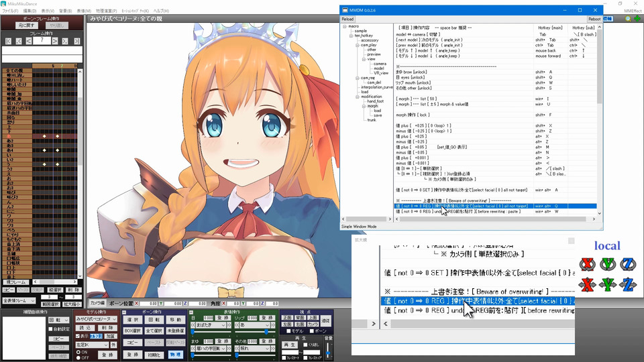Click next brow morph >> button

pos(229,349)
